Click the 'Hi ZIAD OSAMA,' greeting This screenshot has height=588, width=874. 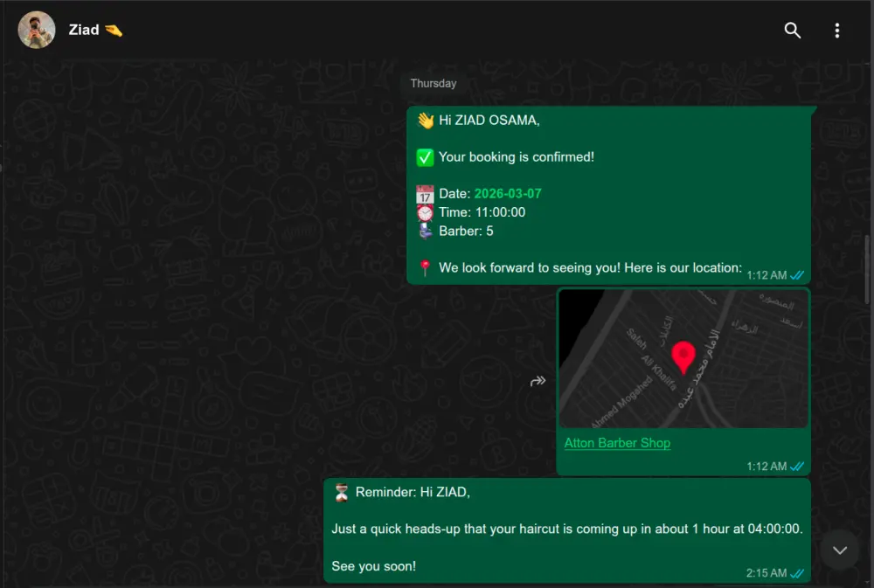coord(489,121)
